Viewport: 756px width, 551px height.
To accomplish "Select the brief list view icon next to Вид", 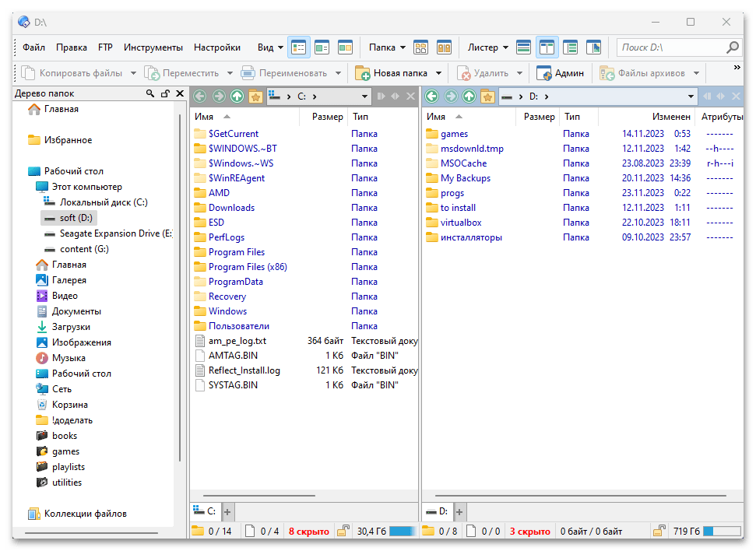I will point(299,47).
